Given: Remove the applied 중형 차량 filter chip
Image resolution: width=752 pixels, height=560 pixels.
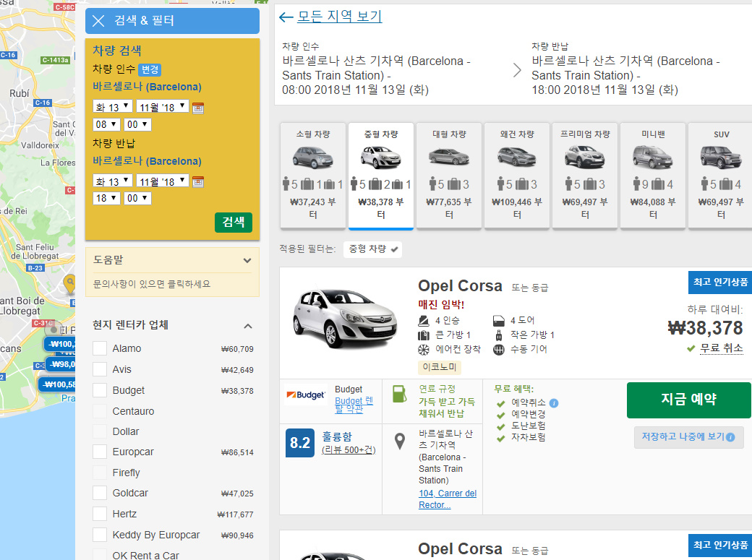Looking at the screenshot, I should (x=372, y=249).
